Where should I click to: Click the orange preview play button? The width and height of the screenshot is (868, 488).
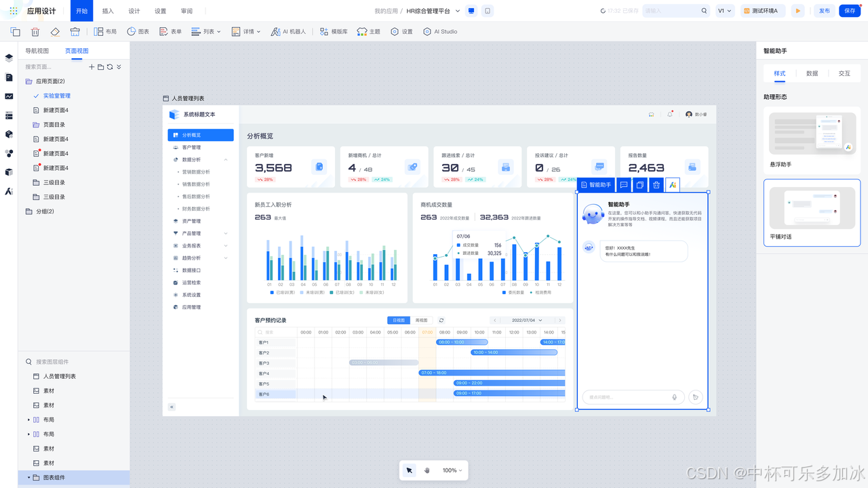pos(798,11)
